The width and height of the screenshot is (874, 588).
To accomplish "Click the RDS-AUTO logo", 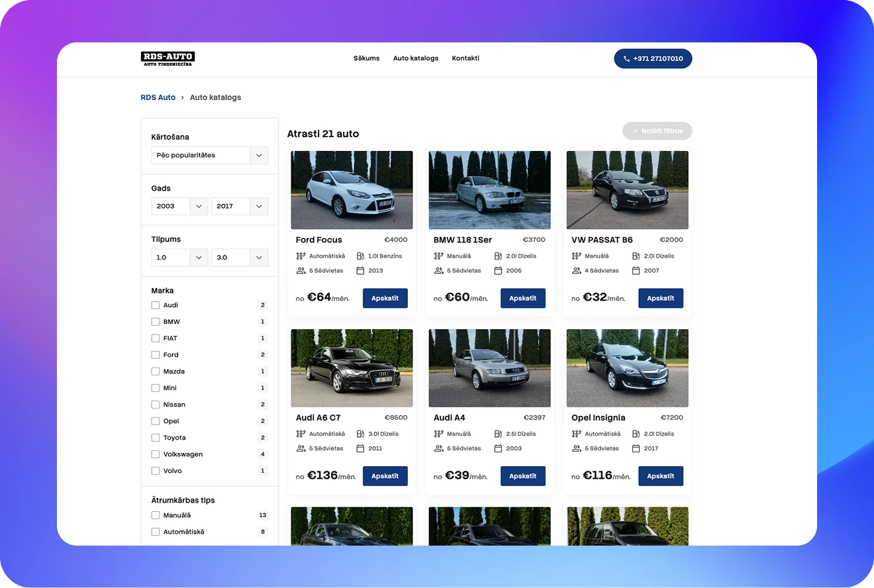I will coord(168,59).
